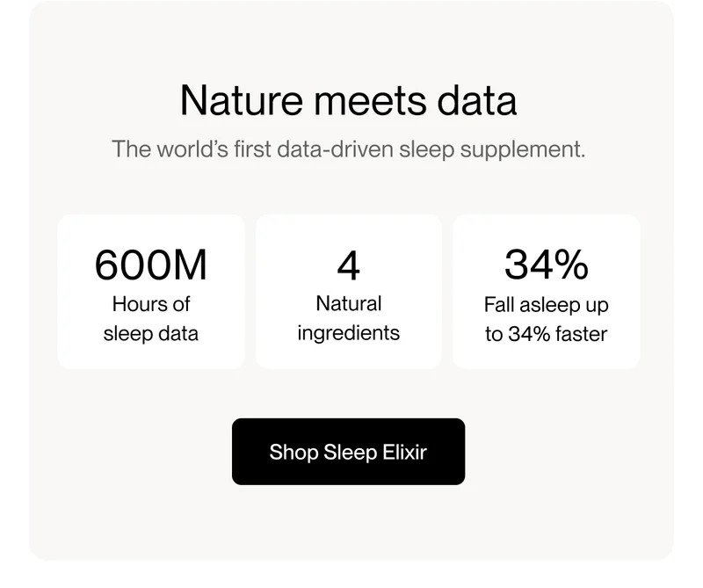Click the Shop Sleep Elixir label text

348,452
